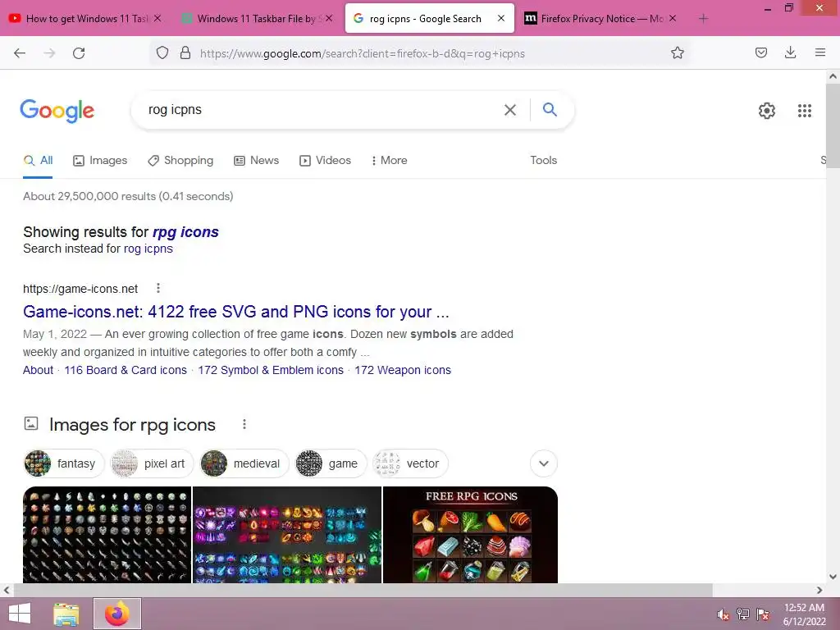Viewport: 840px width, 630px height.
Task: Open the tracking protection shield icon
Action: click(162, 53)
